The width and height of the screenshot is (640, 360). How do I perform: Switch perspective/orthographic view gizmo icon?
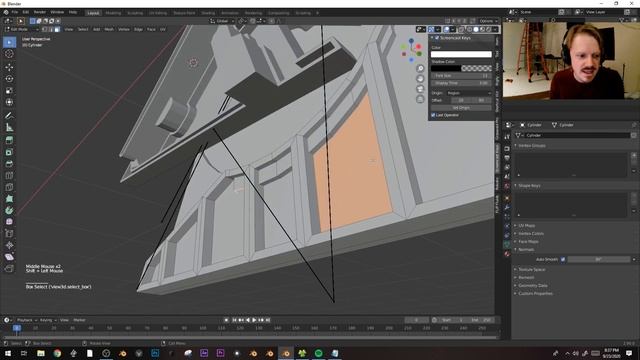(420, 99)
